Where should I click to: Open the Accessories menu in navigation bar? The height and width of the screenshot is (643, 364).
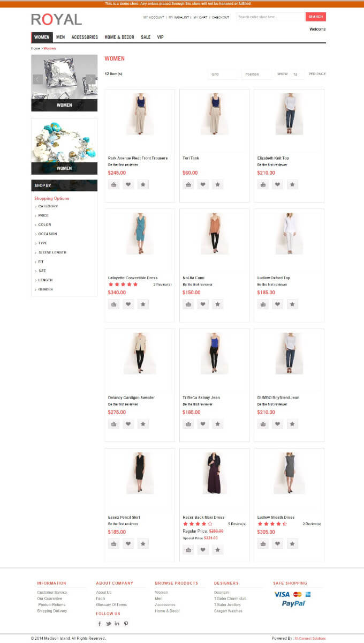(x=85, y=38)
